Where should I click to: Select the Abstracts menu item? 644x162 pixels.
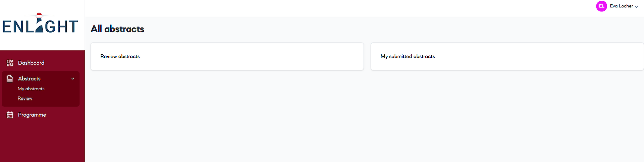click(29, 78)
